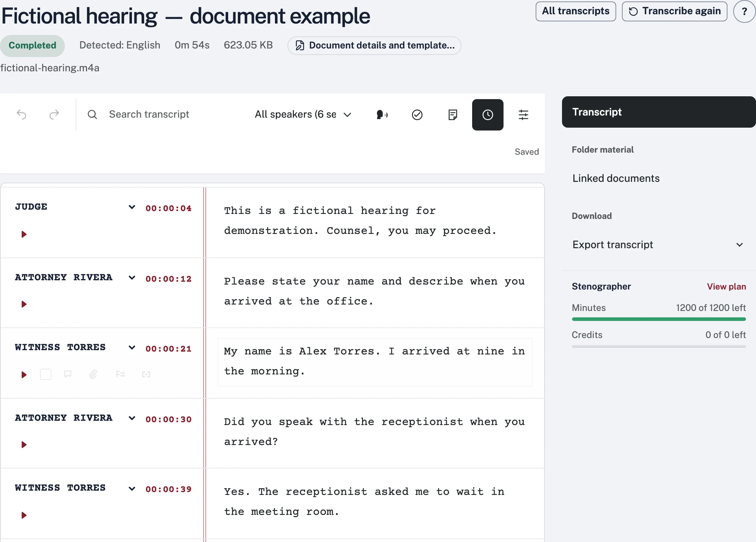756x542 pixels.
Task: Follow the View plan link
Action: [x=726, y=287]
